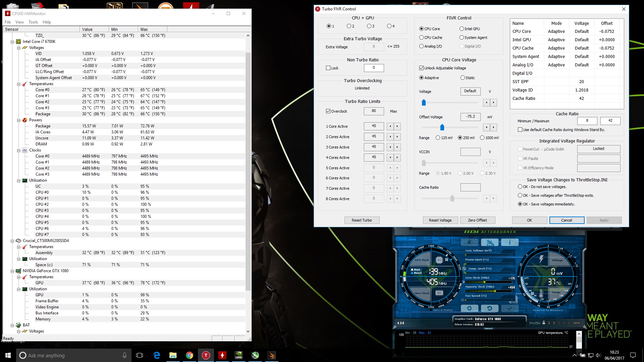This screenshot has width=644, height=362.
Task: Click Afterburner reset arrow button
Action: click(489, 308)
